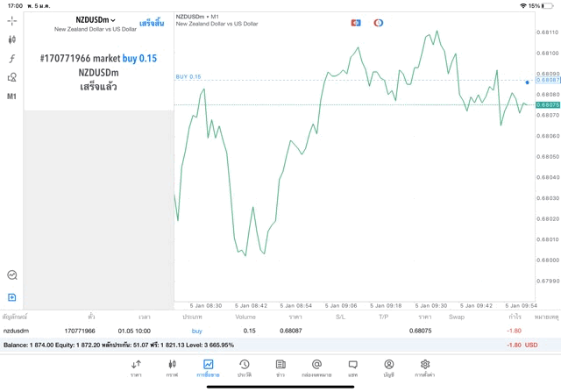This screenshot has width=561, height=392.
Task: Open the news tab icon
Action: pyautogui.click(x=280, y=368)
